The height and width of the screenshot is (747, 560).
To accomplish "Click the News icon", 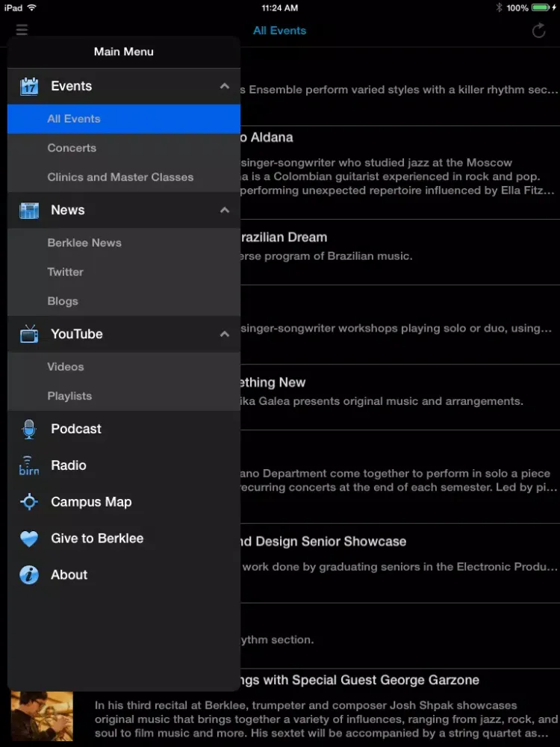I will click(29, 210).
